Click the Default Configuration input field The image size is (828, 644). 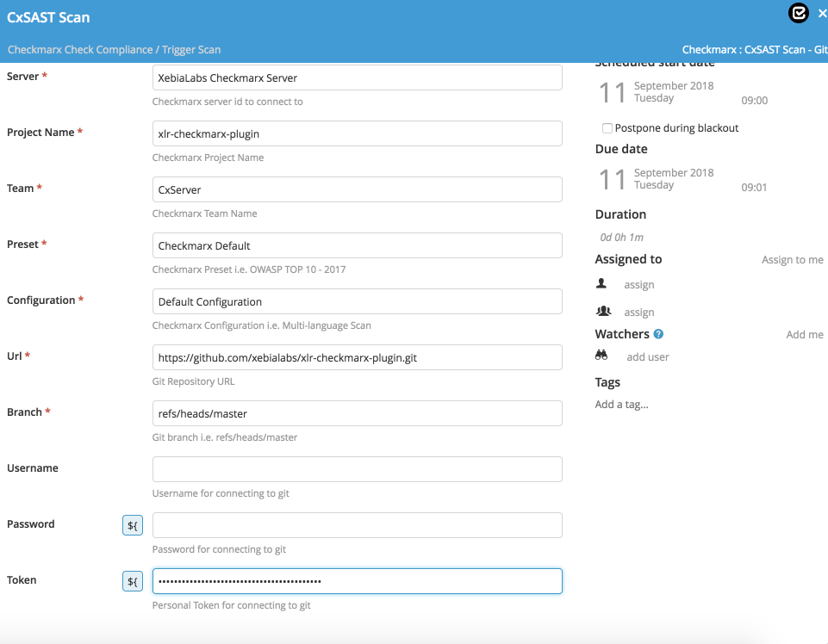coord(358,301)
